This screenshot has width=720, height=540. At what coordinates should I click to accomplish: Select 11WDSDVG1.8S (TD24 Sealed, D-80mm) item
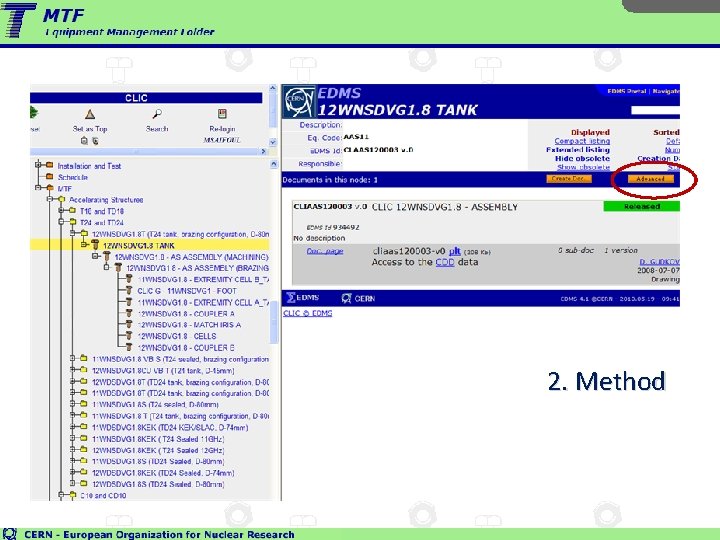tap(158, 461)
